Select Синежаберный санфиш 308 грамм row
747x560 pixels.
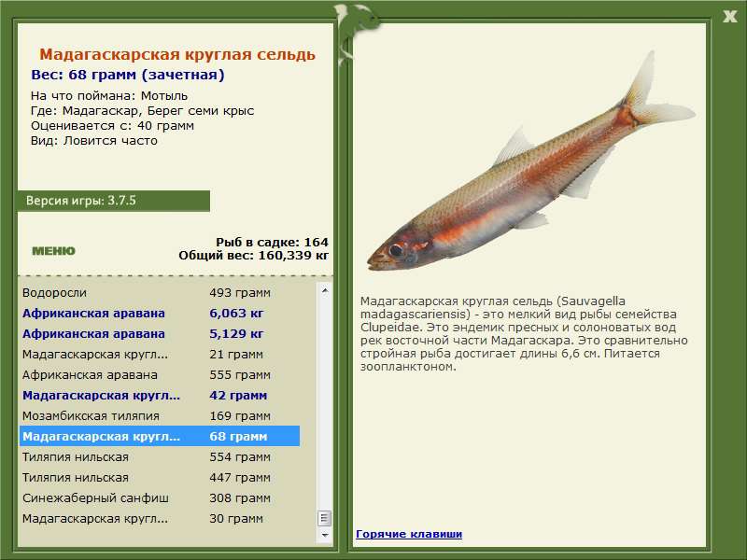pyautogui.click(x=160, y=497)
